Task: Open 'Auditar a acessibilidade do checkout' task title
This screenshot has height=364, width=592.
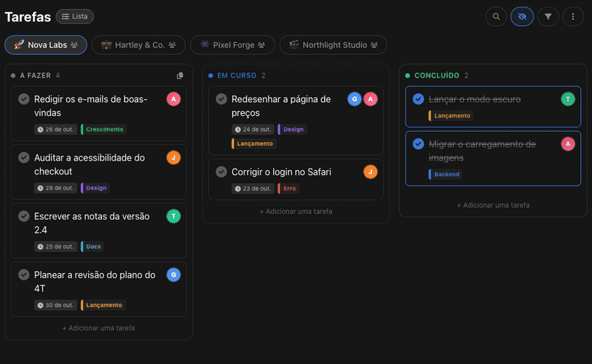Action: pos(90,164)
